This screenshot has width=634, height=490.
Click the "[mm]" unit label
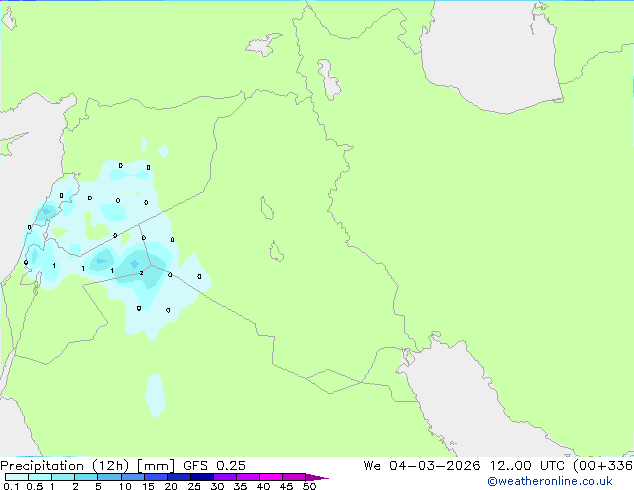(156, 466)
